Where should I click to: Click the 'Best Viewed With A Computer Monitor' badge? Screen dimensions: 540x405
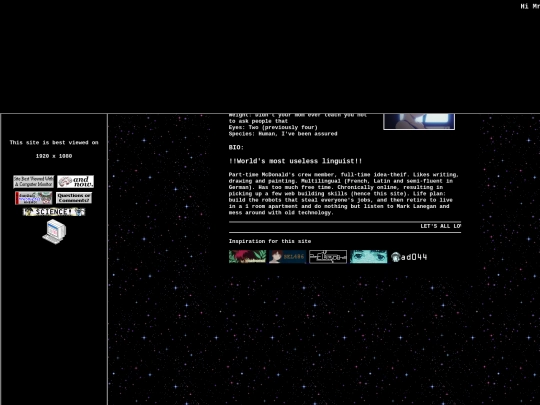33,181
